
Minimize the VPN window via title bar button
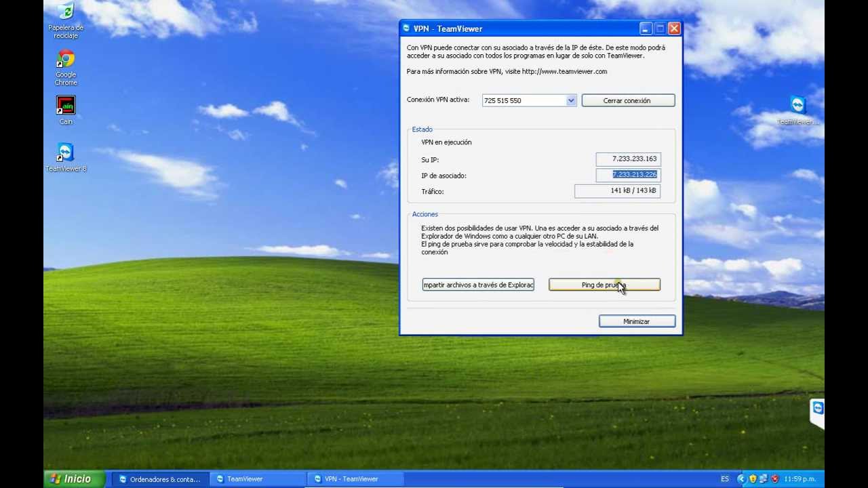click(x=646, y=28)
